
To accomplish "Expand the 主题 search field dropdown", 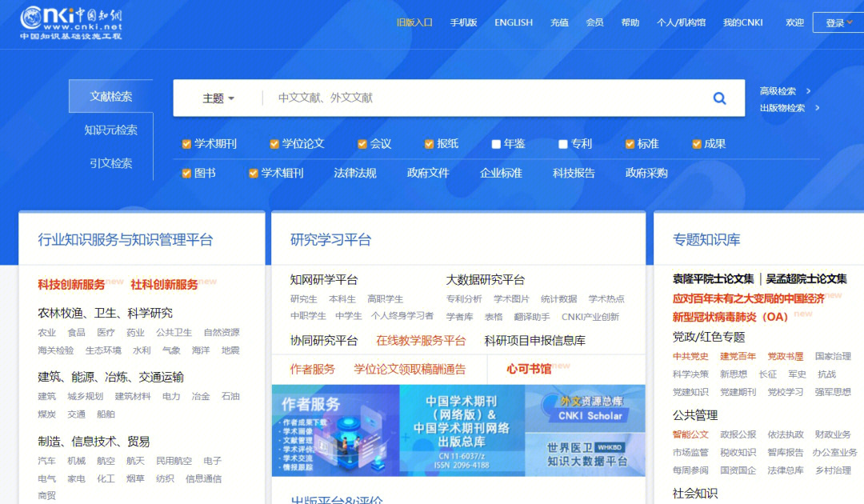I will 218,98.
